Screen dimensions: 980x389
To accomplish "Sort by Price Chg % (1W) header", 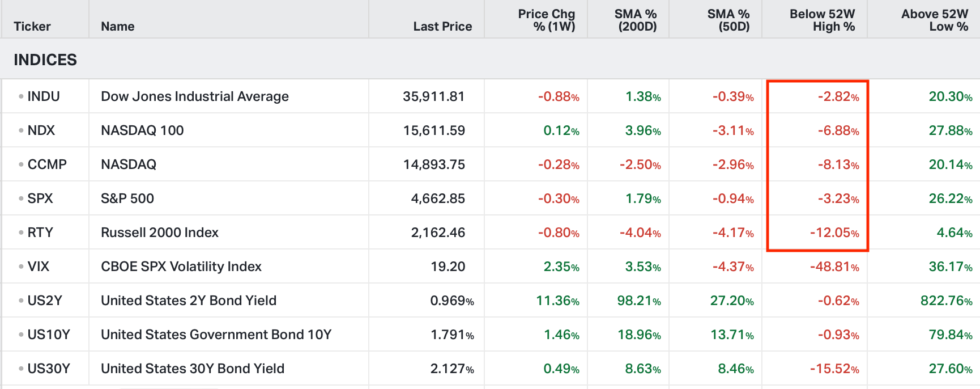I will pos(547,20).
